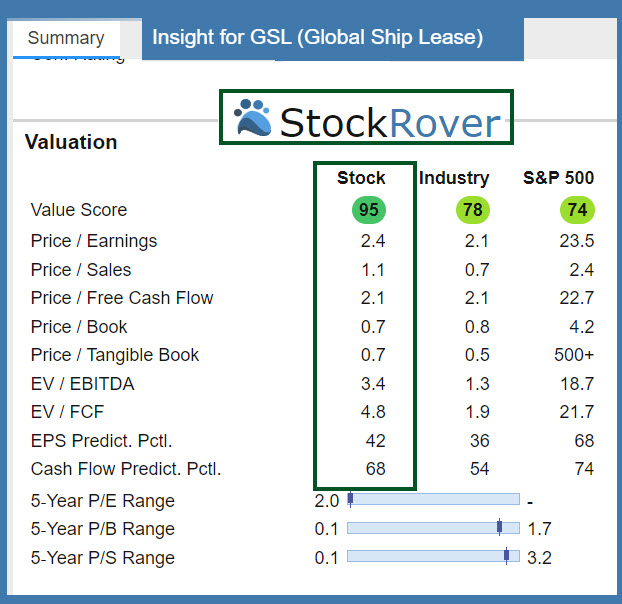This screenshot has width=622, height=604.
Task: Click the EV / EBITDA row label
Action: pyautogui.click(x=82, y=383)
